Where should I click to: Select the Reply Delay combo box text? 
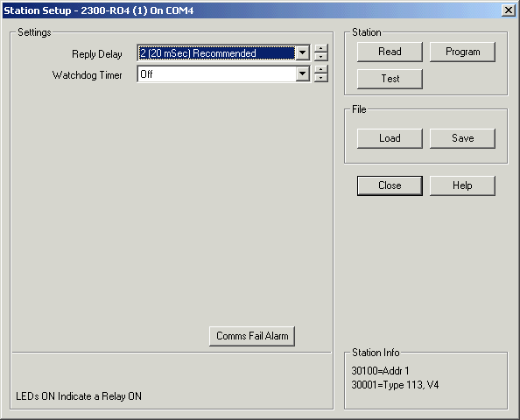(x=216, y=53)
